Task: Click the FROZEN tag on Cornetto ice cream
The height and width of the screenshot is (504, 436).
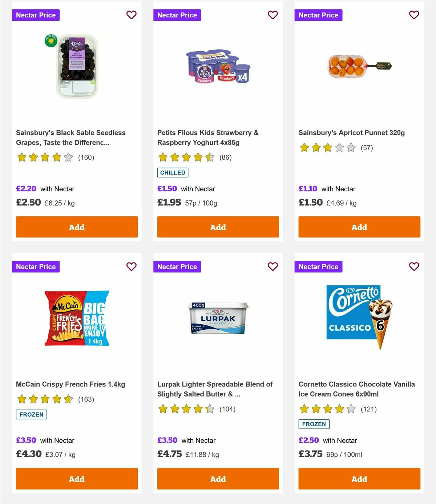Action: pyautogui.click(x=314, y=424)
